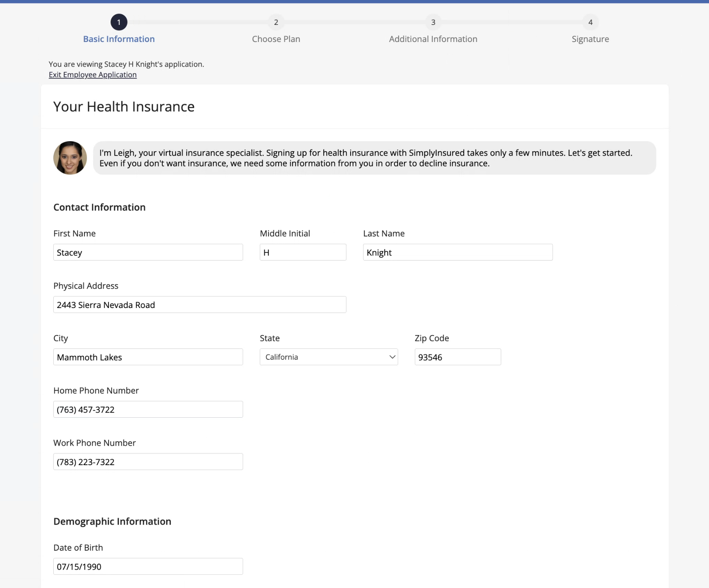
Task: Click the Work Phone Number label
Action: pyautogui.click(x=95, y=443)
